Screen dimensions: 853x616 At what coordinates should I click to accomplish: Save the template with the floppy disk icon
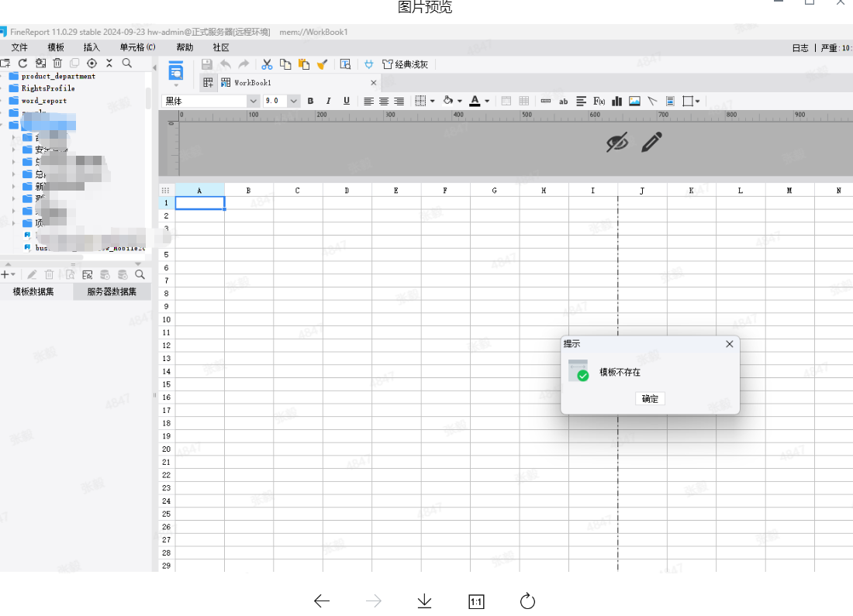(207, 64)
